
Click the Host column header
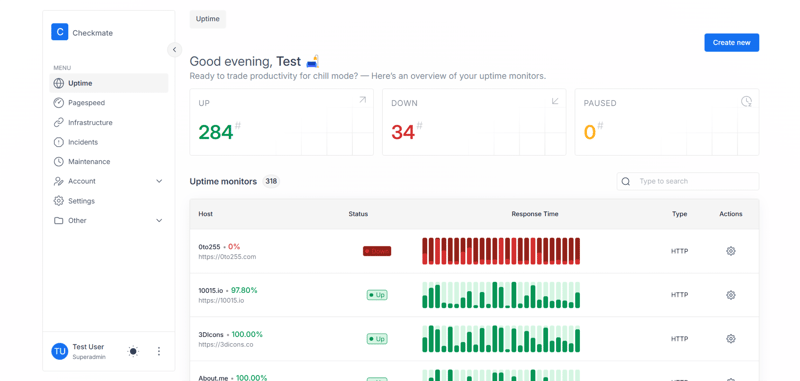click(x=206, y=214)
